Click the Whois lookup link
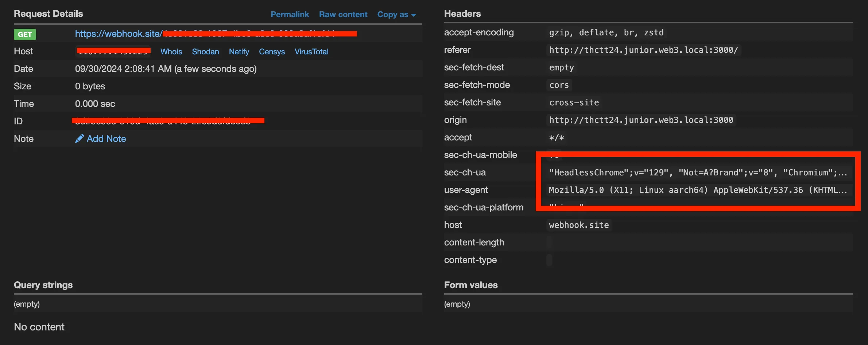868x345 pixels. [171, 52]
